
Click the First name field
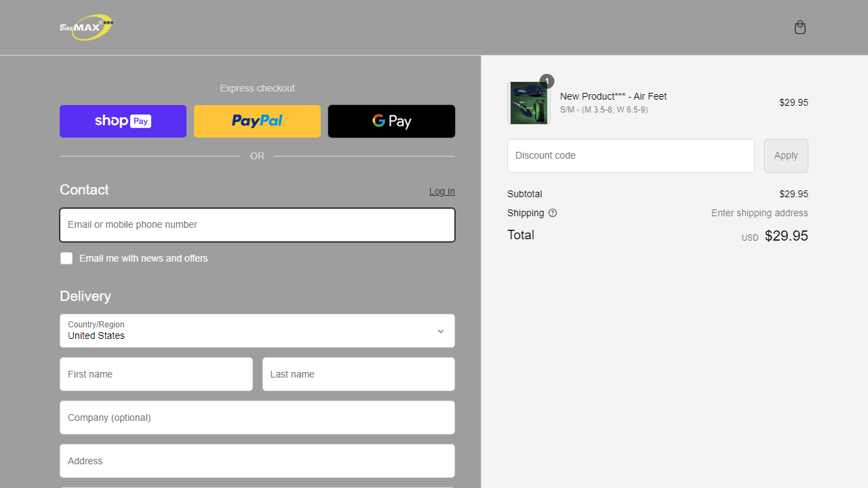pos(156,374)
